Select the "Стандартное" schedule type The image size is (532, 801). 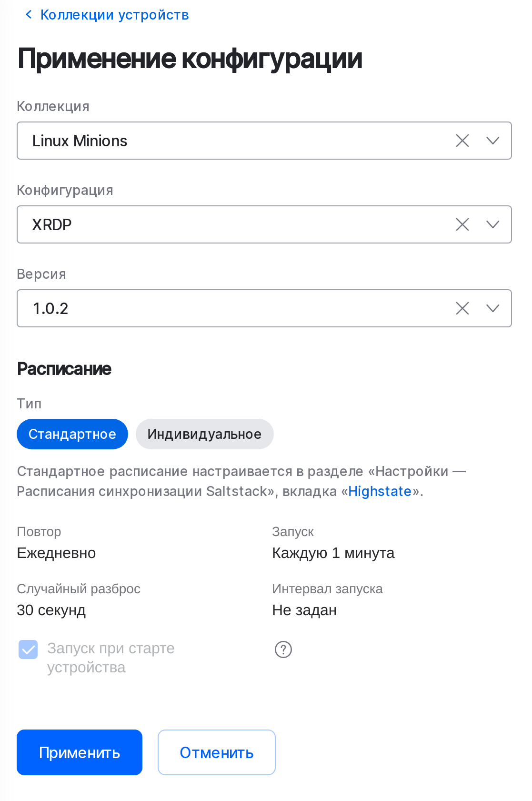tap(72, 434)
